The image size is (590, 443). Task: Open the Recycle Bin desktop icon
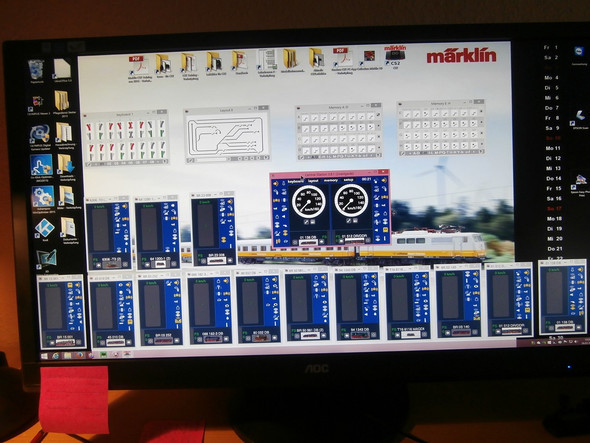(x=36, y=70)
